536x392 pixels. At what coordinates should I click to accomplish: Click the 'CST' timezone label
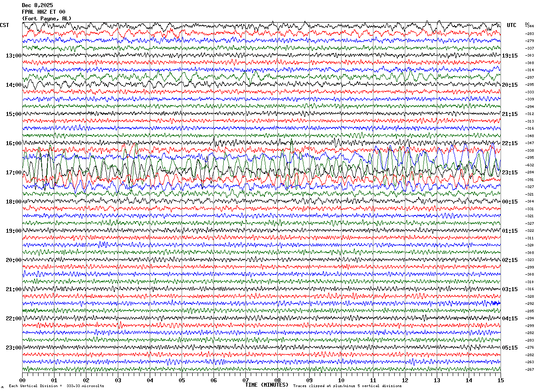4,25
